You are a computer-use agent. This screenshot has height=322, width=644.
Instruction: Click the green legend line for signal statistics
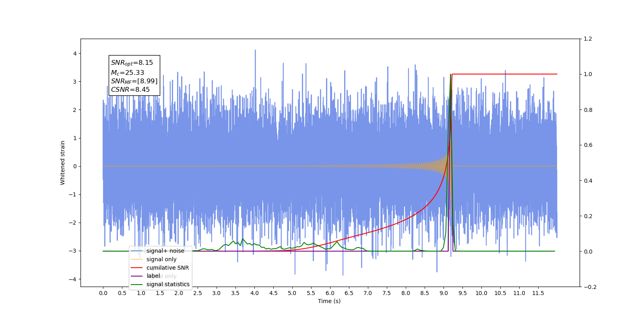[x=137, y=285]
